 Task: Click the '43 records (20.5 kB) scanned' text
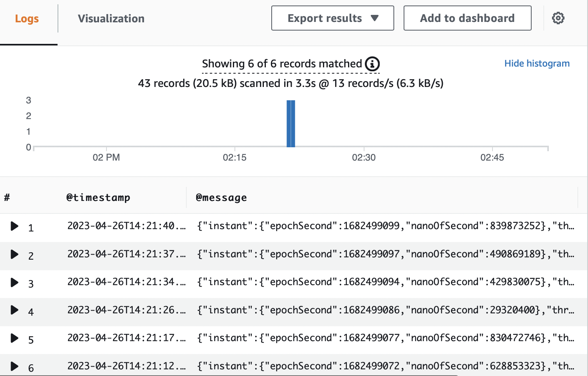pos(290,83)
